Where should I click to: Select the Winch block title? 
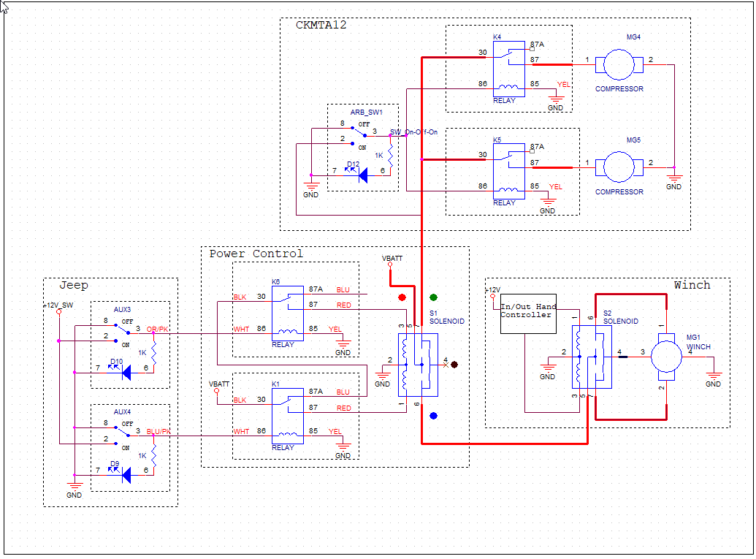(692, 285)
